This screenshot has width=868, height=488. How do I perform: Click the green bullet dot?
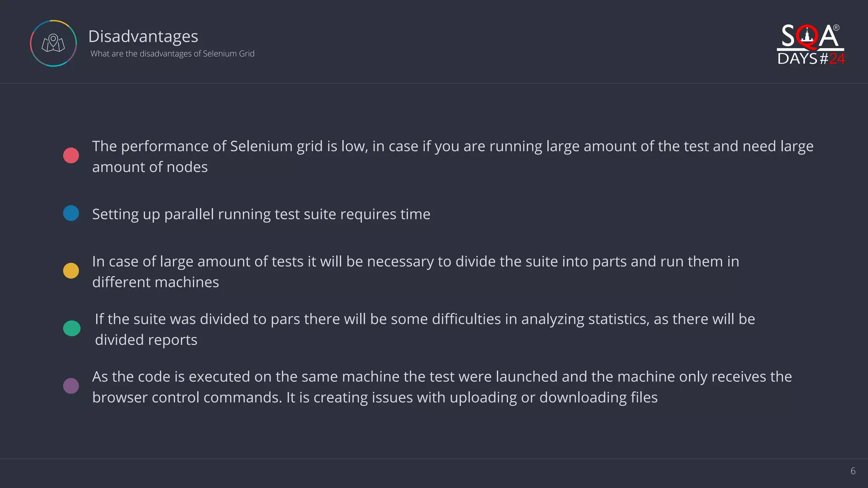click(72, 328)
